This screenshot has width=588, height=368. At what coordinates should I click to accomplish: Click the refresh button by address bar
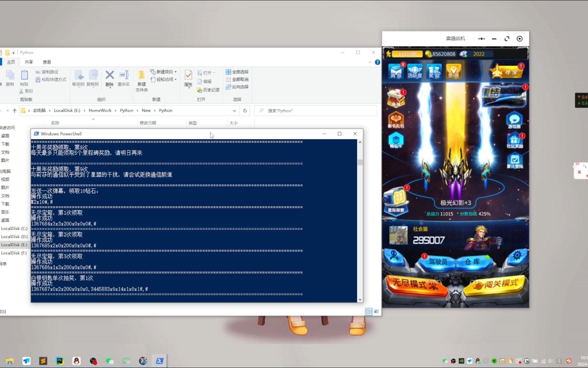coord(245,111)
